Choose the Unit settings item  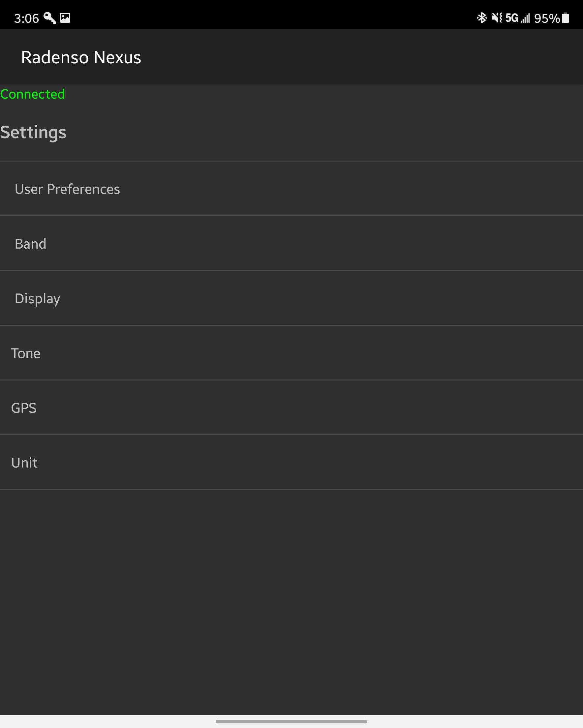click(24, 463)
